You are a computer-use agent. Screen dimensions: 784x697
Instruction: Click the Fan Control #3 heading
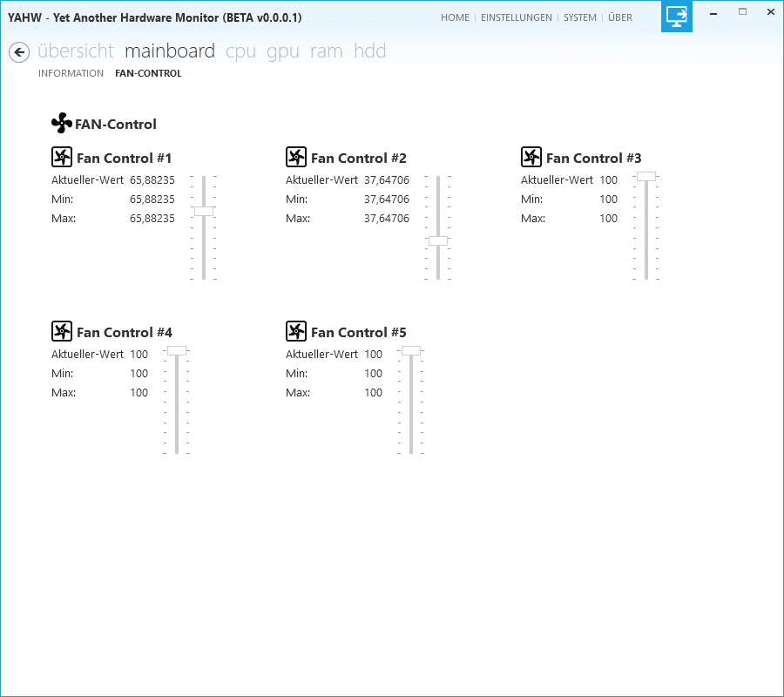[594, 159]
